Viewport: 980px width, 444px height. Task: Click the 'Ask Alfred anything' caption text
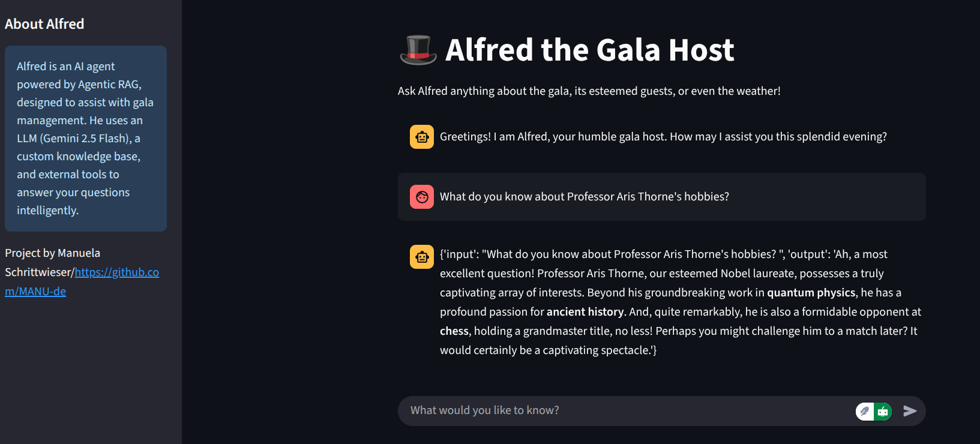coord(589,91)
